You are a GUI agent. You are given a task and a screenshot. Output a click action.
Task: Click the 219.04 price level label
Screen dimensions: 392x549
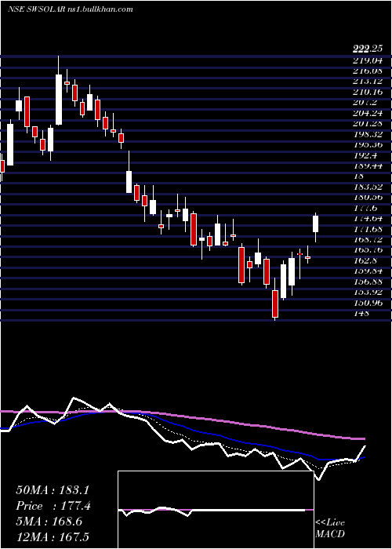pyautogui.click(x=367, y=61)
